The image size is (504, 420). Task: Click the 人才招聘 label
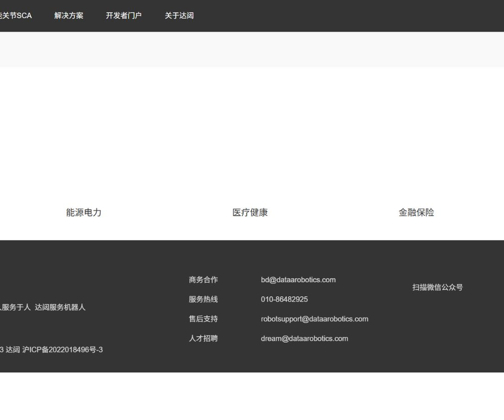tap(203, 338)
